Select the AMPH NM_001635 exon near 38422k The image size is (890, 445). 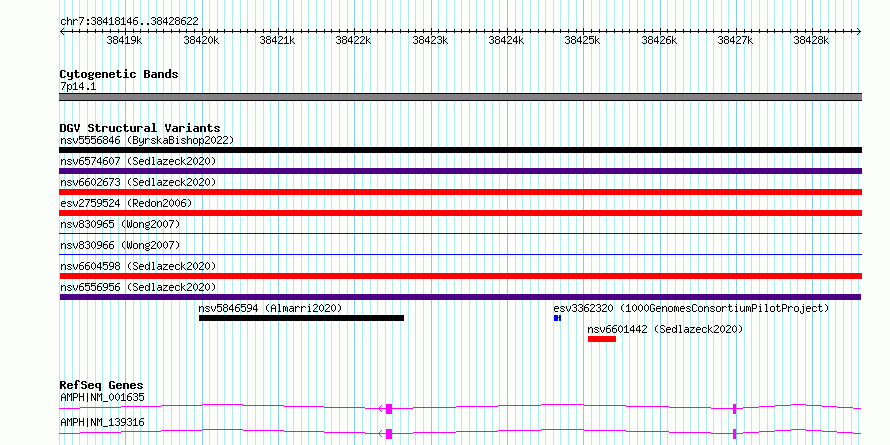click(x=389, y=409)
